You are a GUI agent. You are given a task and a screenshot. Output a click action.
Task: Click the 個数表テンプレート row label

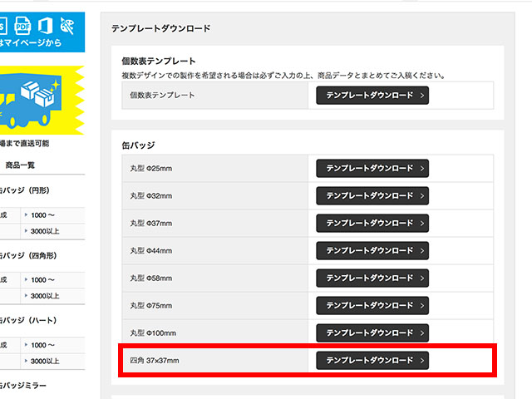coord(162,96)
